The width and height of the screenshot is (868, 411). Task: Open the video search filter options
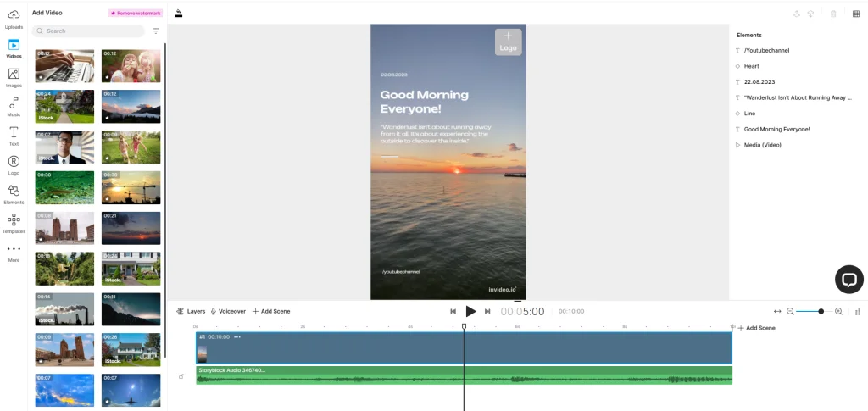coord(156,31)
